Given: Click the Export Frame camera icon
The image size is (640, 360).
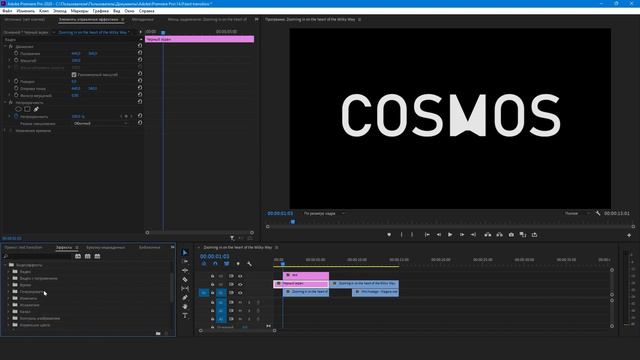Looking at the screenshot, I should [x=511, y=235].
